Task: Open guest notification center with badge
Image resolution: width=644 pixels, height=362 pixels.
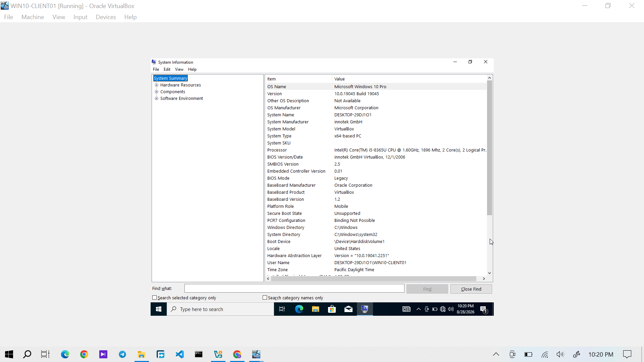Action: (x=484, y=309)
